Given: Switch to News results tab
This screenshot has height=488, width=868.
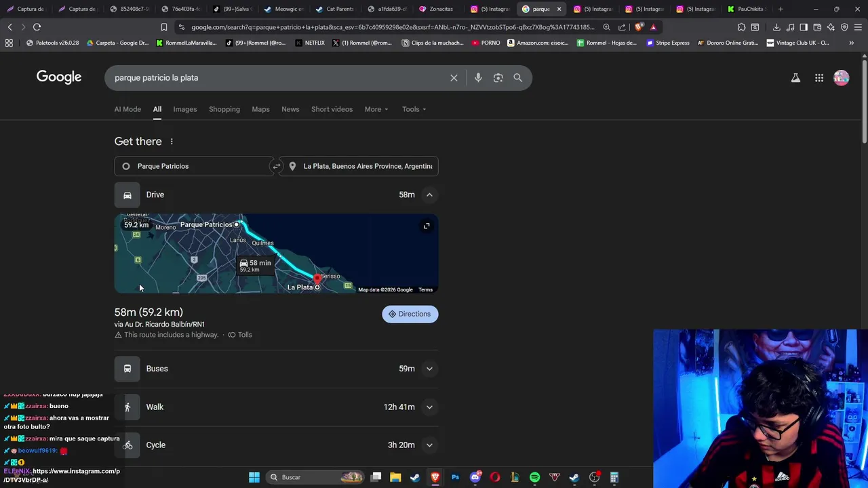Looking at the screenshot, I should (x=290, y=109).
